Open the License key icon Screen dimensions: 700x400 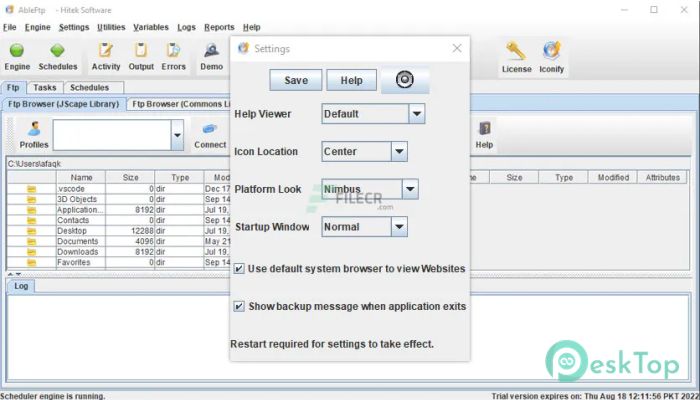(x=517, y=57)
